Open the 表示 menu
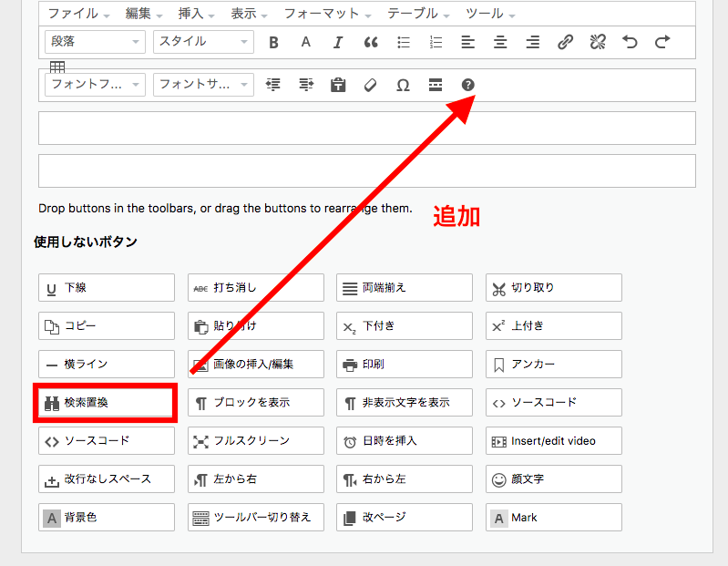 coord(249,14)
